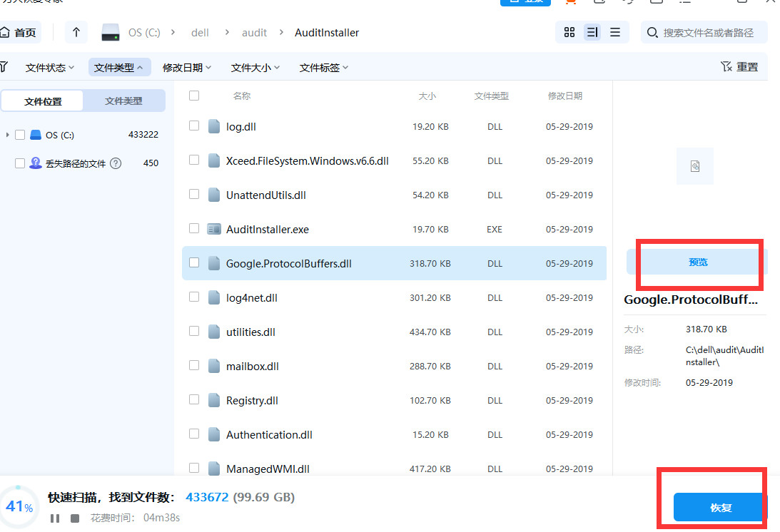Select the 文件位置 sidebar tab
Screen dimensions: 780x532
[43, 101]
